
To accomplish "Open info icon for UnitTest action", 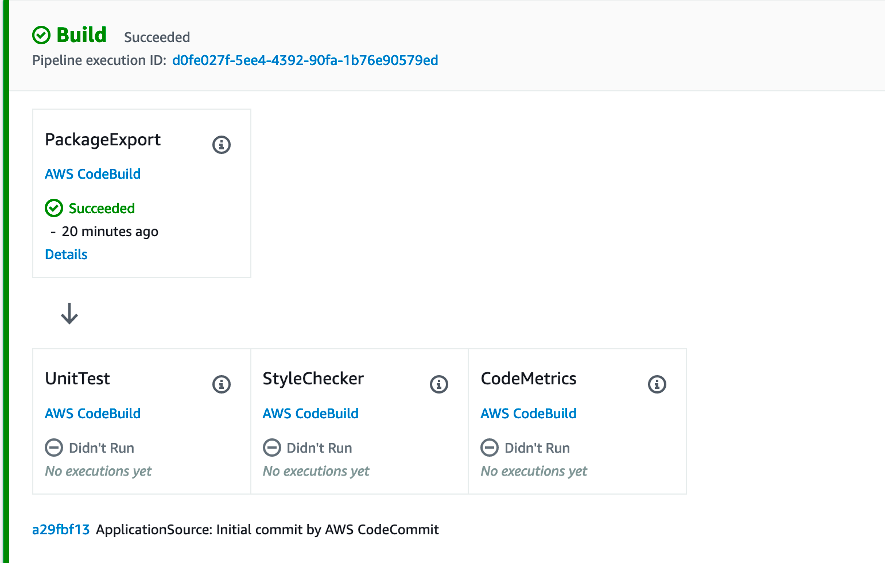I will (x=221, y=384).
